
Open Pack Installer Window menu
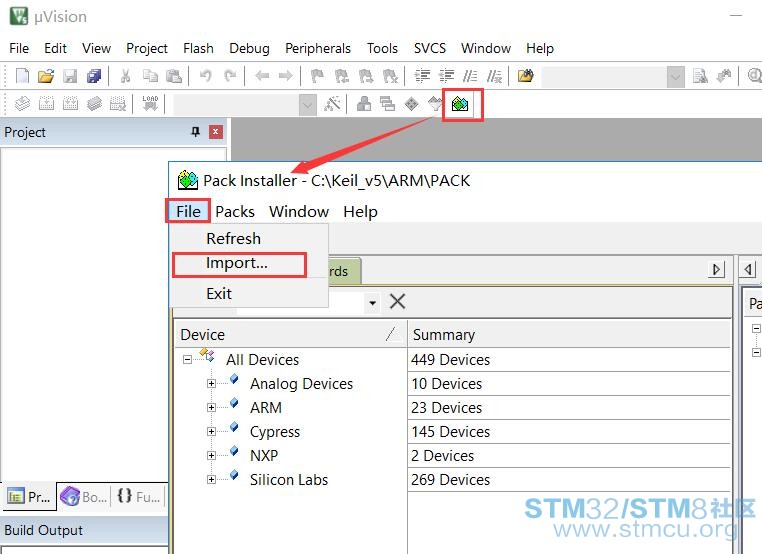[x=299, y=211]
